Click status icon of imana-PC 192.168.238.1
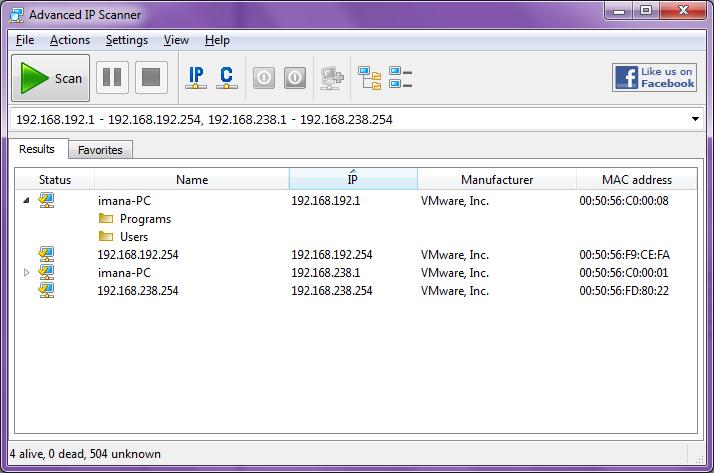The image size is (714, 473). click(46, 272)
